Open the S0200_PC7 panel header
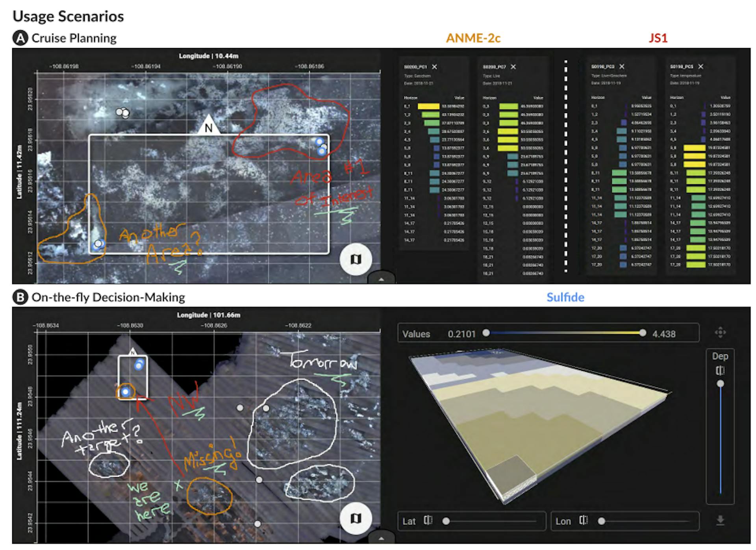 tap(494, 67)
